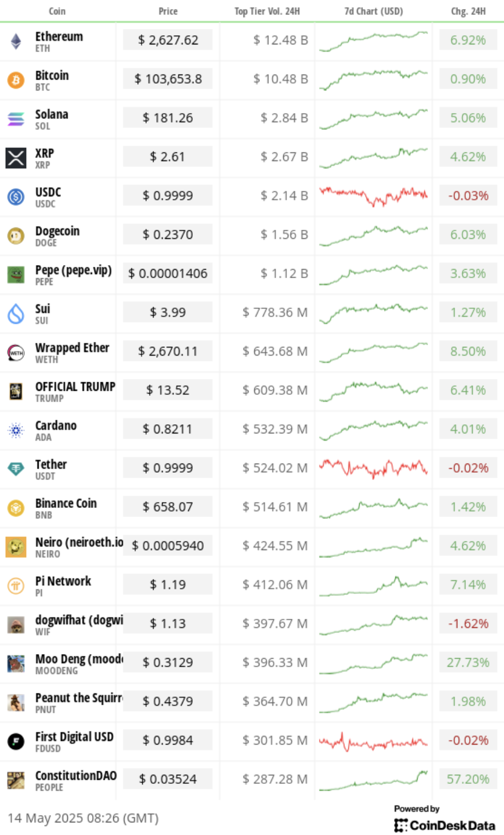Click USDC's red 7d chart
The width and height of the screenshot is (504, 835).
click(x=373, y=196)
